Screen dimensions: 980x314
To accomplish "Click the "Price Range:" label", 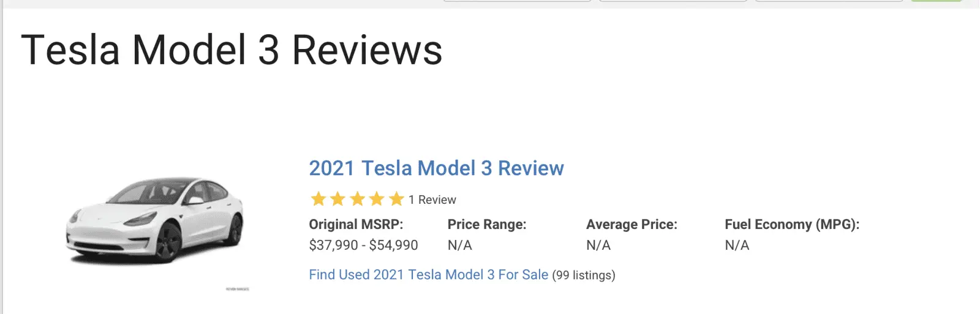I will click(487, 225).
